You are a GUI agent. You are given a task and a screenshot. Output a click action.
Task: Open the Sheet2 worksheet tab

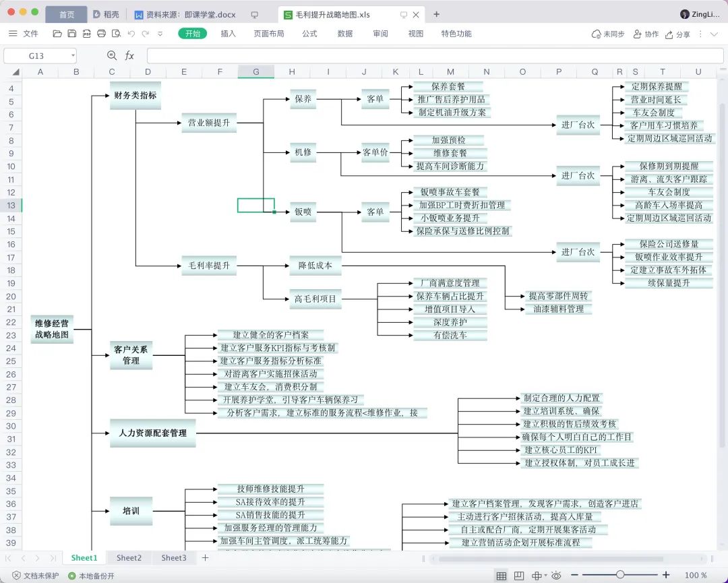(x=129, y=557)
